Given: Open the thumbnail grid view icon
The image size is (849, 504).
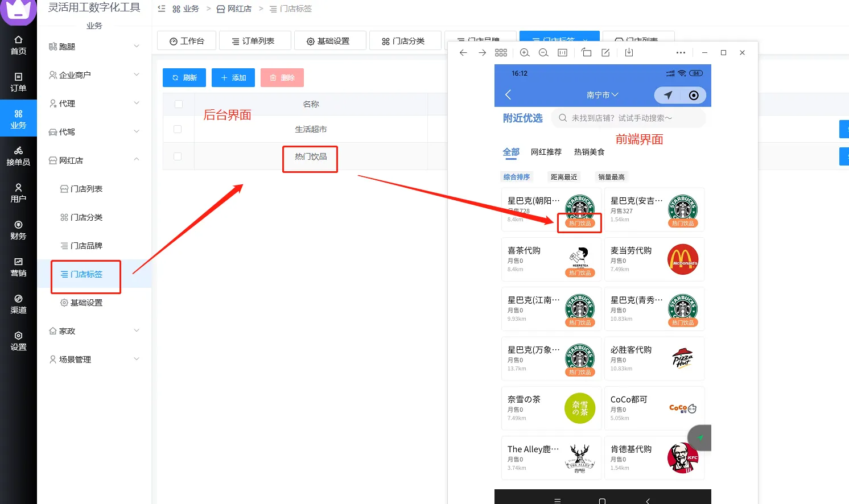Looking at the screenshot, I should 501,53.
